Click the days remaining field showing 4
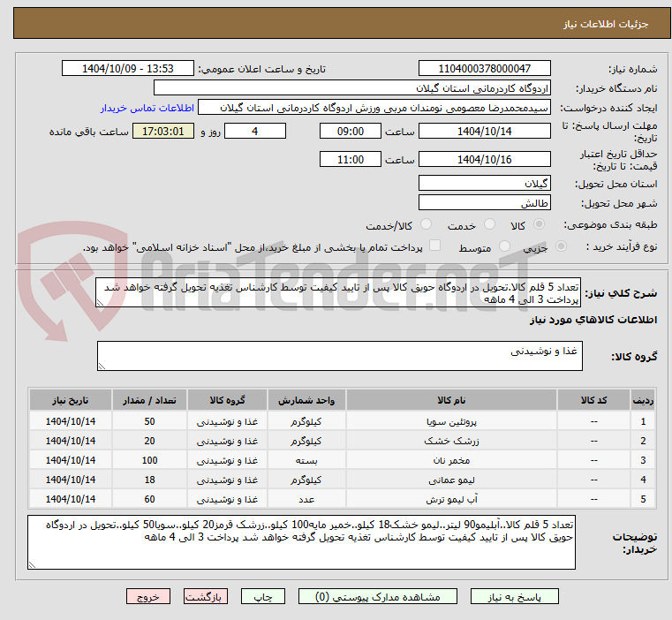672x620 pixels. [x=255, y=131]
